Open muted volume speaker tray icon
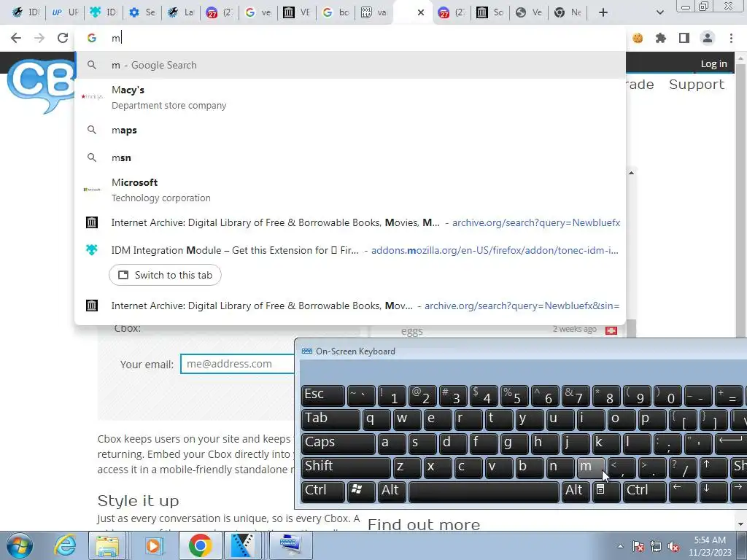 [673, 547]
